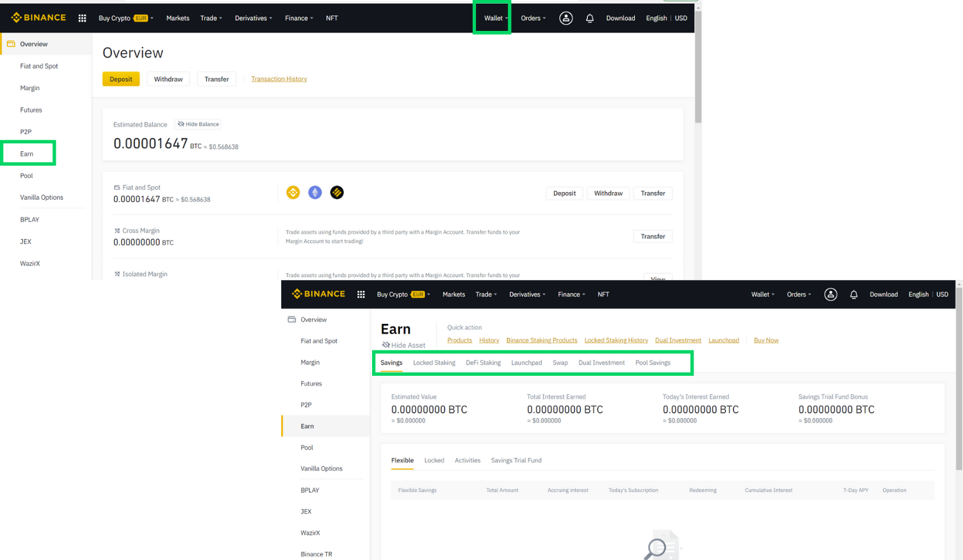The image size is (963, 560).
Task: Open the profile icon on the Overview page
Action: (x=566, y=19)
